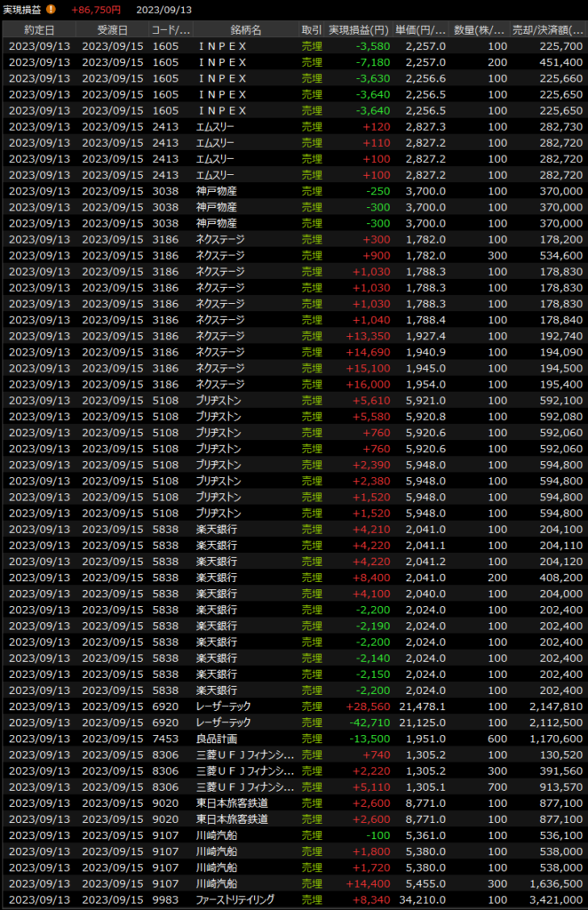Select the 川崎汽船 row with +14,400 profit

pos(293,884)
